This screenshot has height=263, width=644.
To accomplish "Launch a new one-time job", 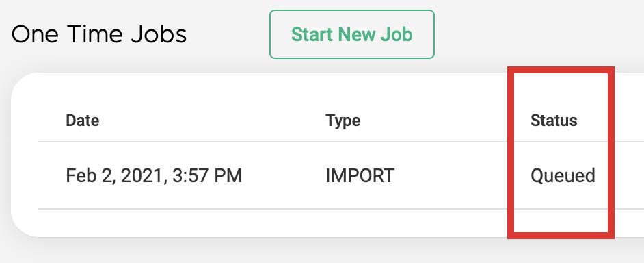I will pyautogui.click(x=351, y=34).
